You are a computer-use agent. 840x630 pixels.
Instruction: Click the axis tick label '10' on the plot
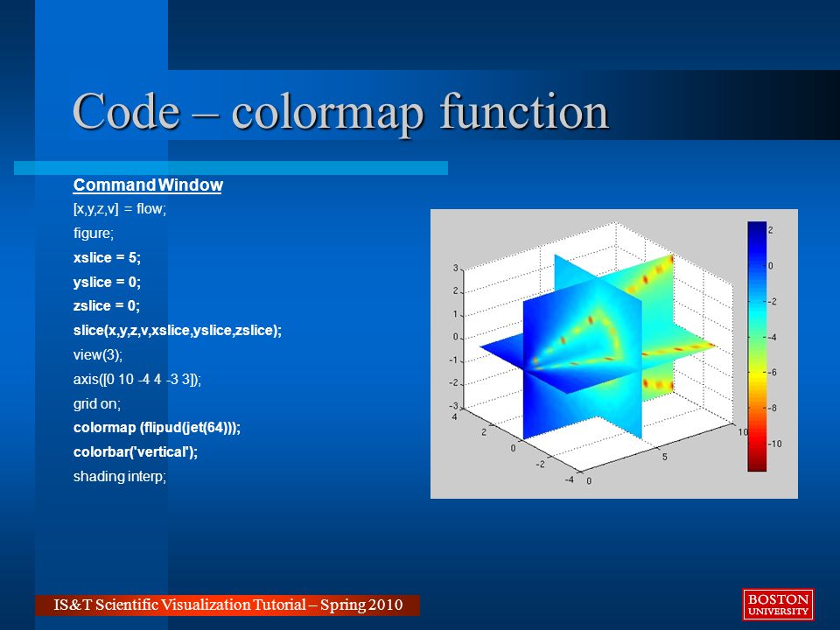tap(743, 431)
